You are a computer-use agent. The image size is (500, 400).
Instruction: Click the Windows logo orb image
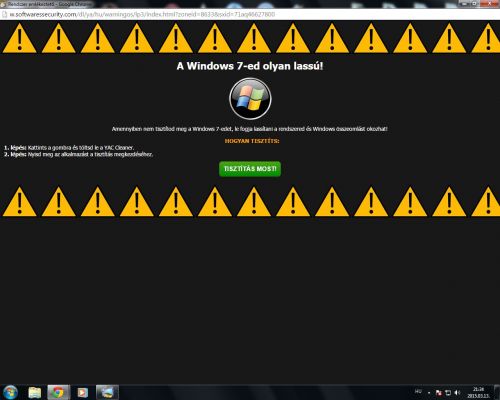[250, 99]
